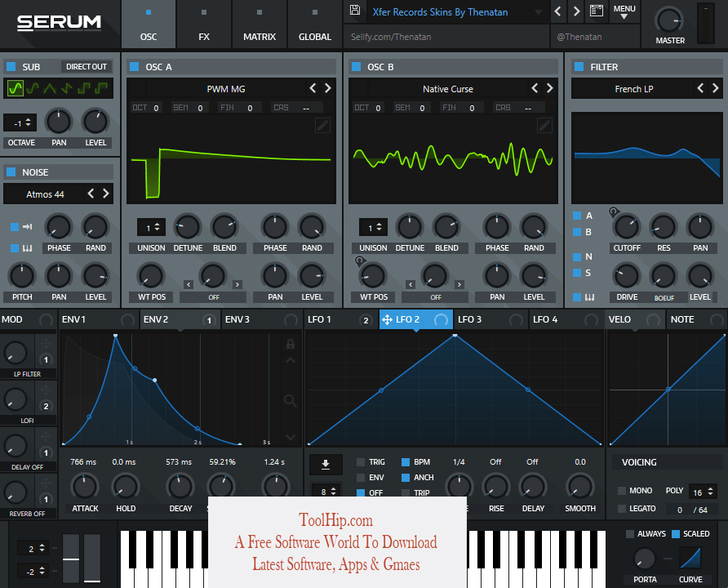Select the square sub oscillator waveform

(84, 87)
